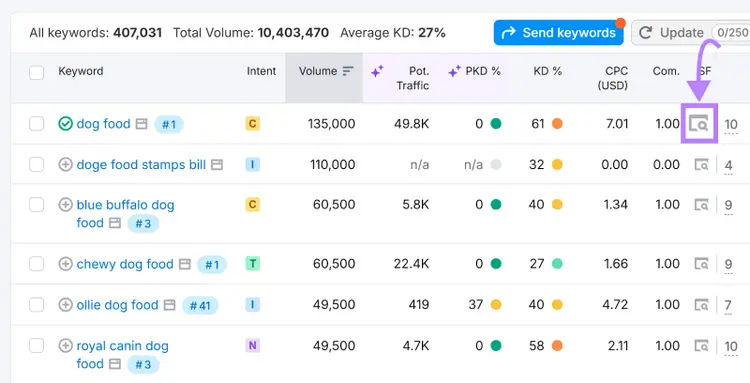Click potential traffic value 49.8K
This screenshot has height=383, width=750.
(411, 124)
